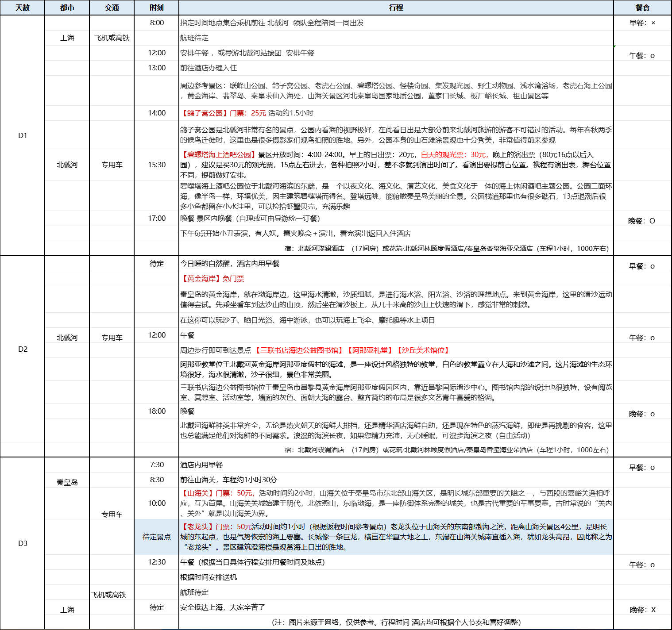Select the D2 day cell
The width and height of the screenshot is (672, 630).
point(23,349)
